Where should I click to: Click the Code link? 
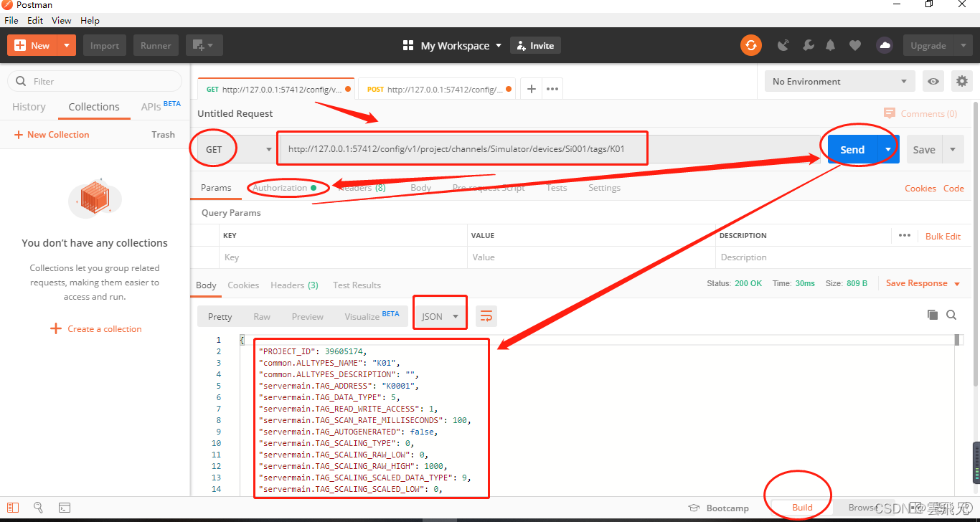953,188
